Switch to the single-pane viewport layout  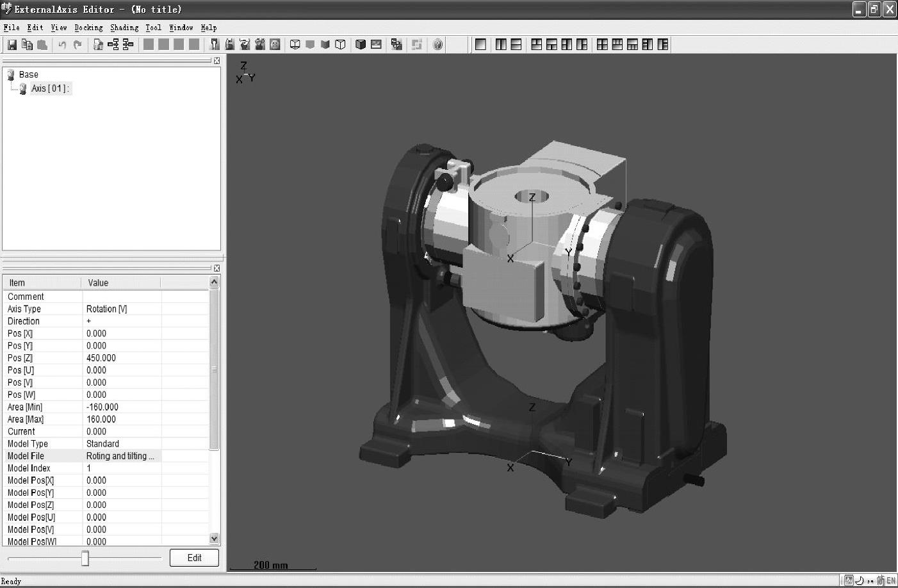point(481,44)
